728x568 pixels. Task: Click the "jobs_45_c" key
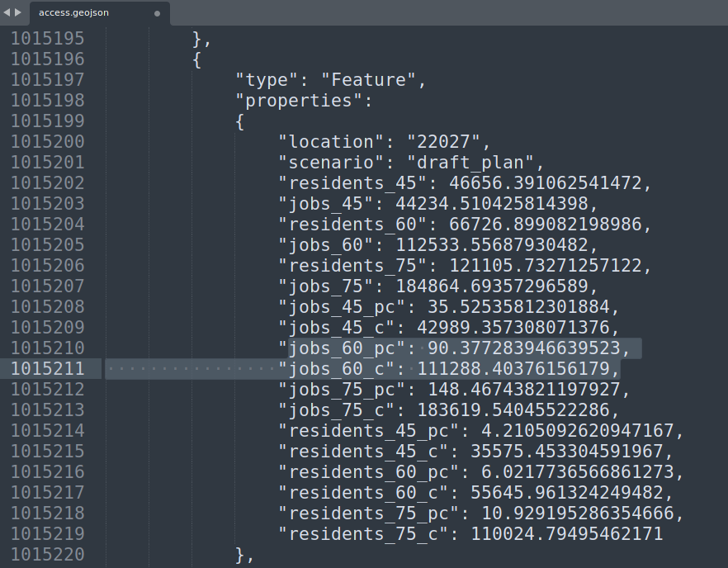point(336,328)
